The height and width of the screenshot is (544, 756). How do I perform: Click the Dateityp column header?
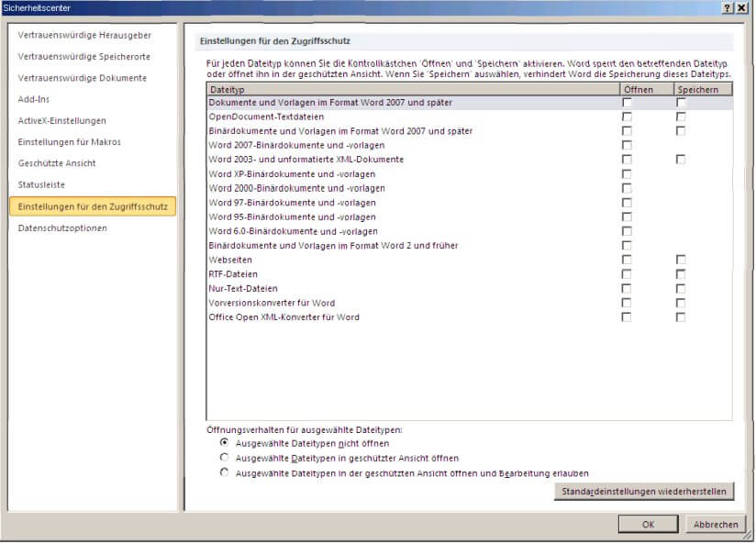[x=412, y=89]
